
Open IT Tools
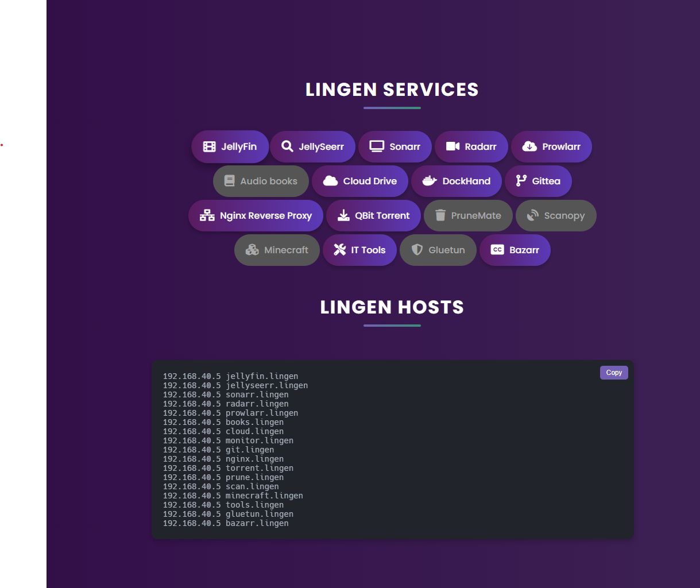click(360, 250)
